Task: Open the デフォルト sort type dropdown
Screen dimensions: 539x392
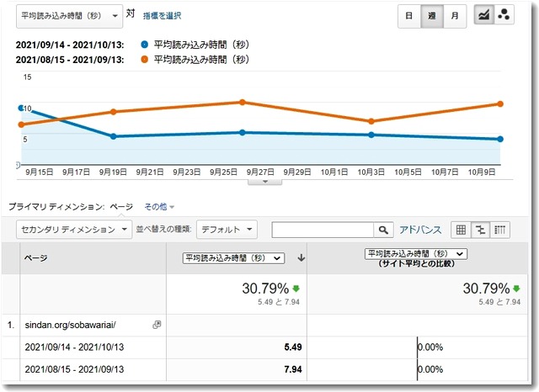Action: point(230,229)
